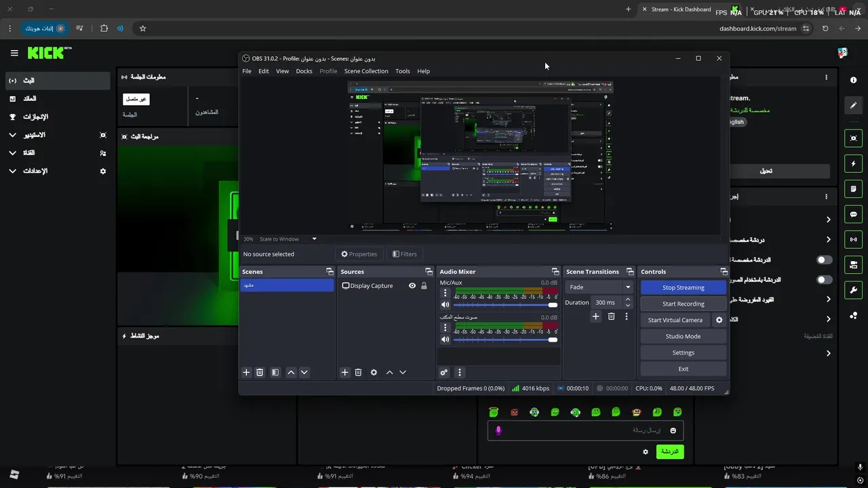Viewport: 868px width, 488px height.
Task: Open Audio Mixer bottom three-dots menu
Action: pos(459,372)
